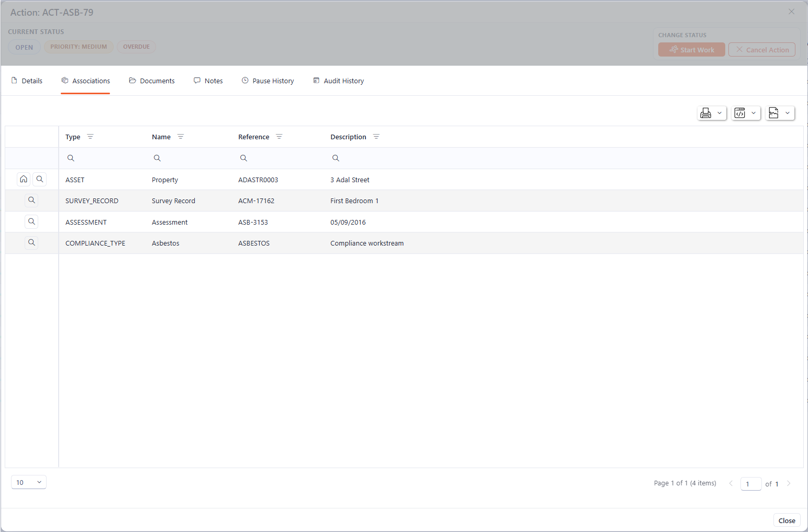
Task: Click the home icon on the ASSET row
Action: click(23, 179)
